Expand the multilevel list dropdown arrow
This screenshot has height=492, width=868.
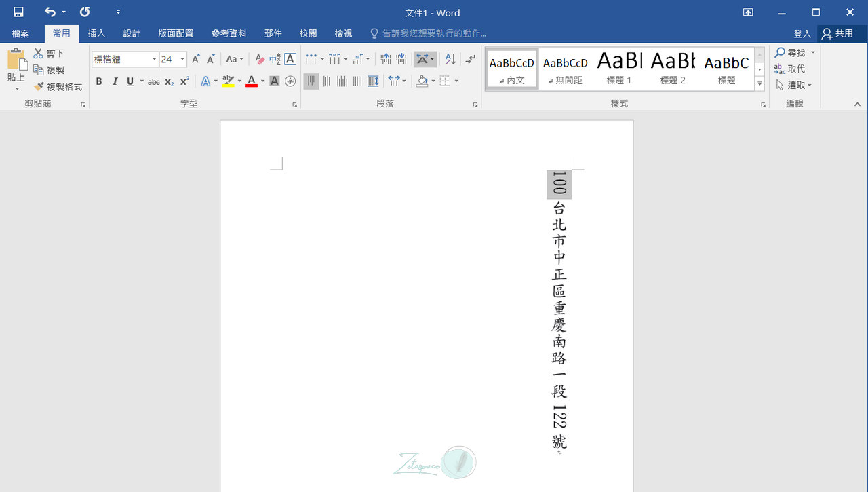click(x=368, y=59)
